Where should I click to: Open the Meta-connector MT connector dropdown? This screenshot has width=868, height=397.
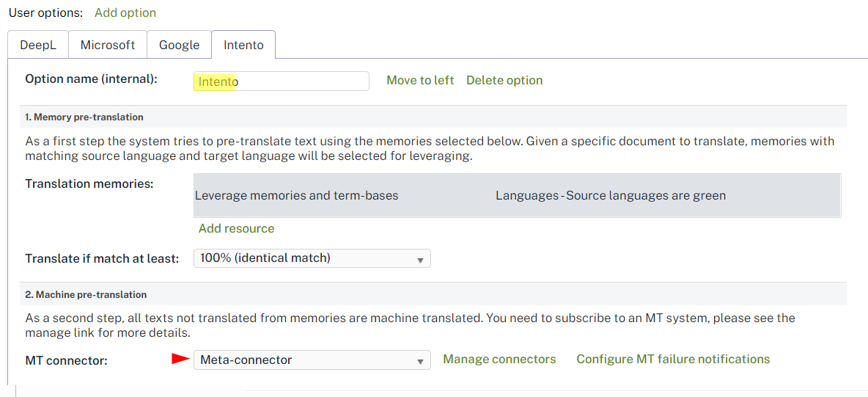(x=312, y=360)
